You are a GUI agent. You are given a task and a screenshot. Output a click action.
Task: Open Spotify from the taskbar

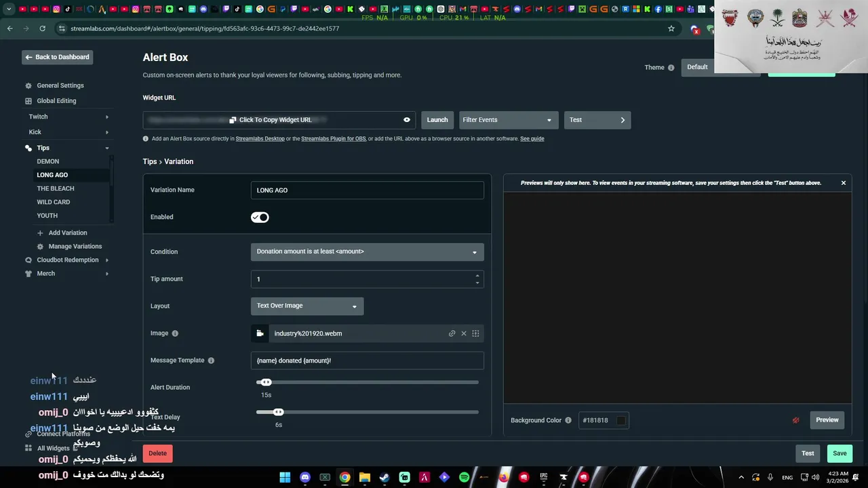464,477
